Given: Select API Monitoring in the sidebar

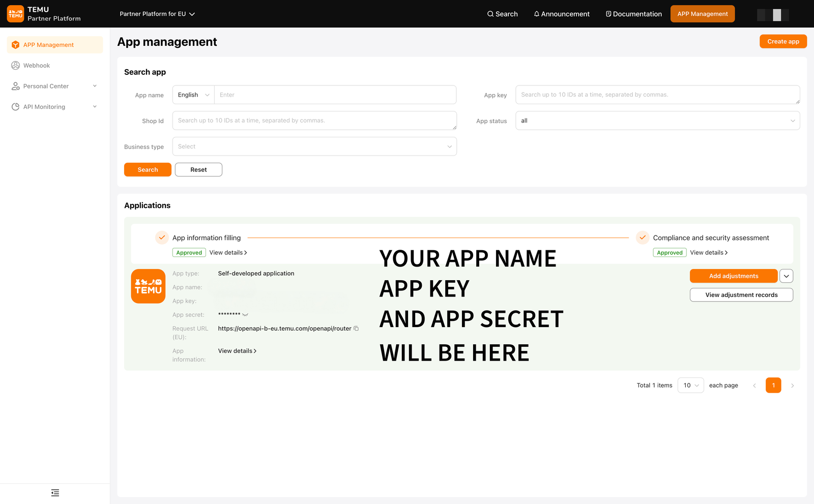Looking at the screenshot, I should pyautogui.click(x=55, y=107).
